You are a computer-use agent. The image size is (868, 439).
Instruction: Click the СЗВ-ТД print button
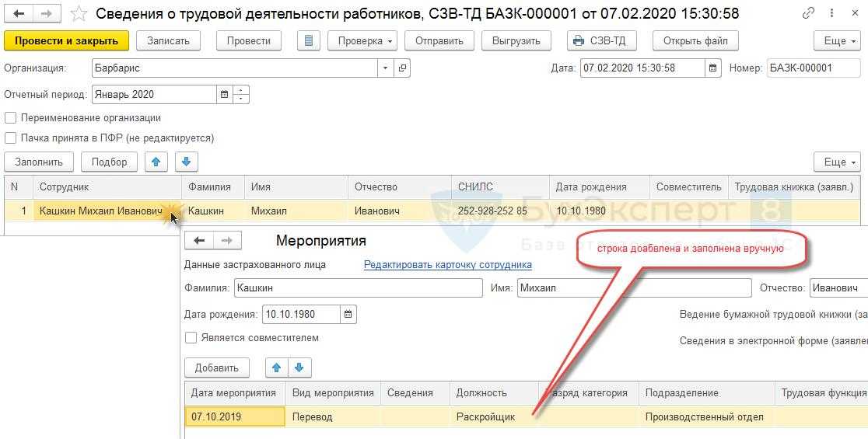602,41
